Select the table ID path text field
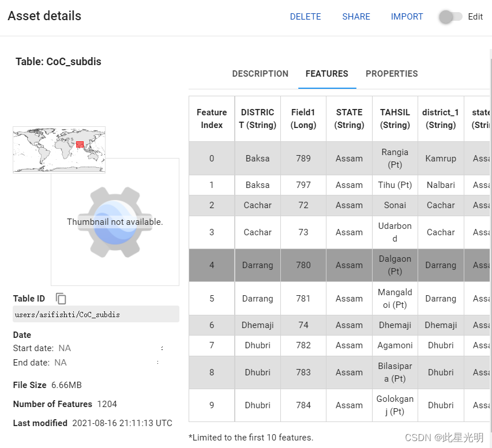 click(96, 314)
